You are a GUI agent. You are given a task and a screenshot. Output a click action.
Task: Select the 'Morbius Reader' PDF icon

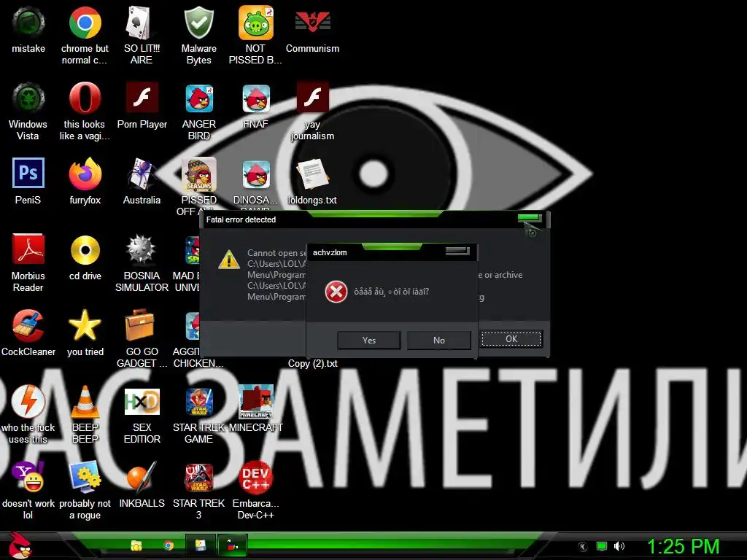[x=28, y=249]
